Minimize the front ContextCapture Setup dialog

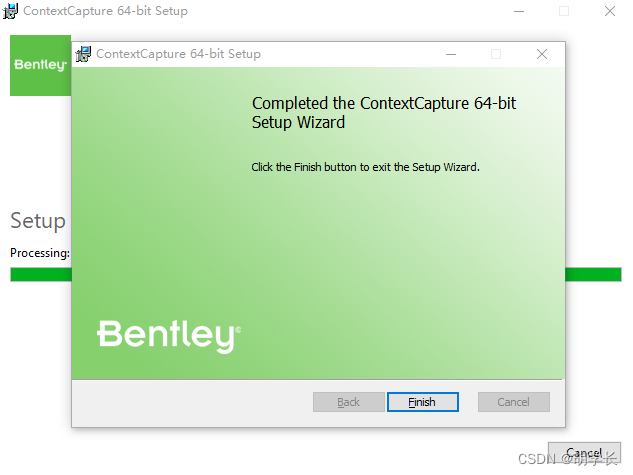(x=451, y=54)
